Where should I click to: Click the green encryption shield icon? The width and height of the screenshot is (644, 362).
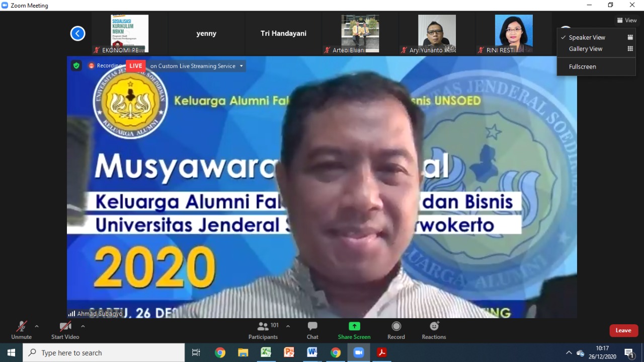coord(76,65)
